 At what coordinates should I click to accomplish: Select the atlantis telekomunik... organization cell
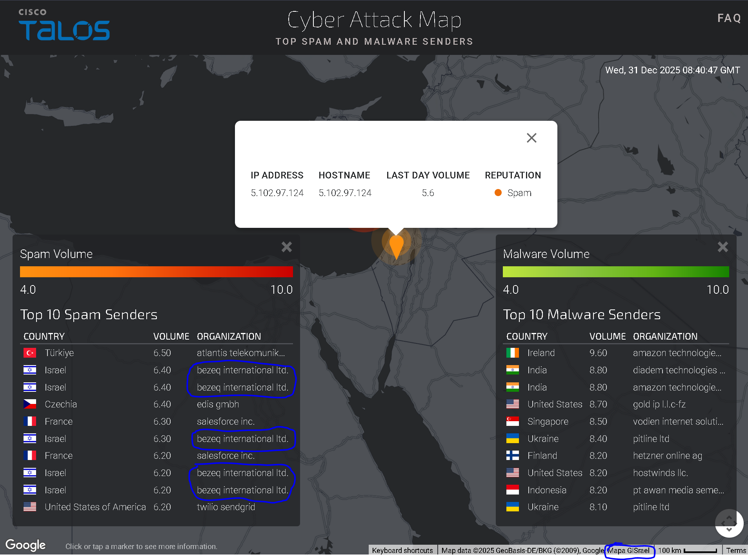point(241,353)
